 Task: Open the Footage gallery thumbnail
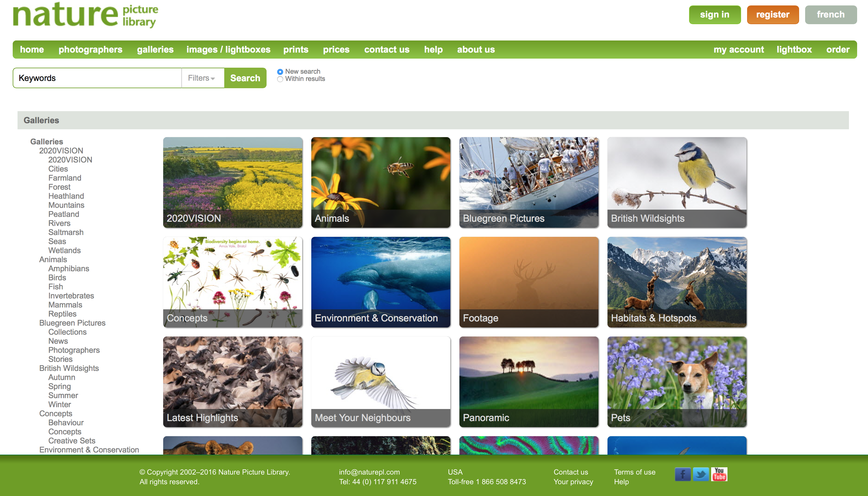pyautogui.click(x=529, y=282)
